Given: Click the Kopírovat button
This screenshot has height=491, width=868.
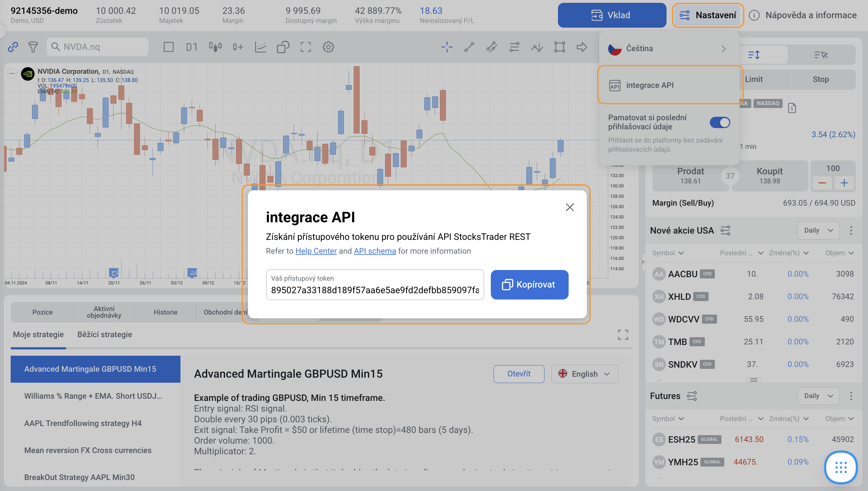Looking at the screenshot, I should coord(529,285).
